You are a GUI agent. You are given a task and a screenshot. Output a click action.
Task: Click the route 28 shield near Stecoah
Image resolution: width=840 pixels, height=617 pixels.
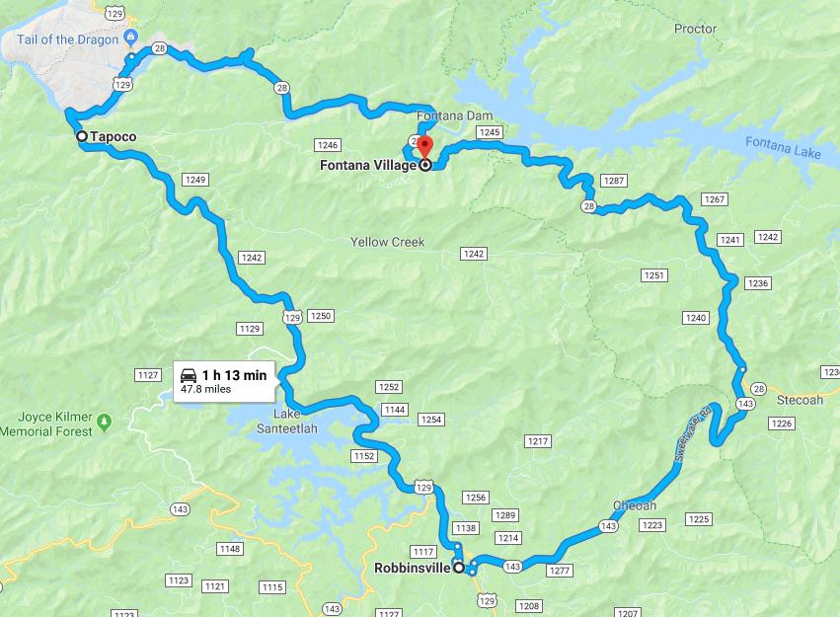[x=758, y=389]
